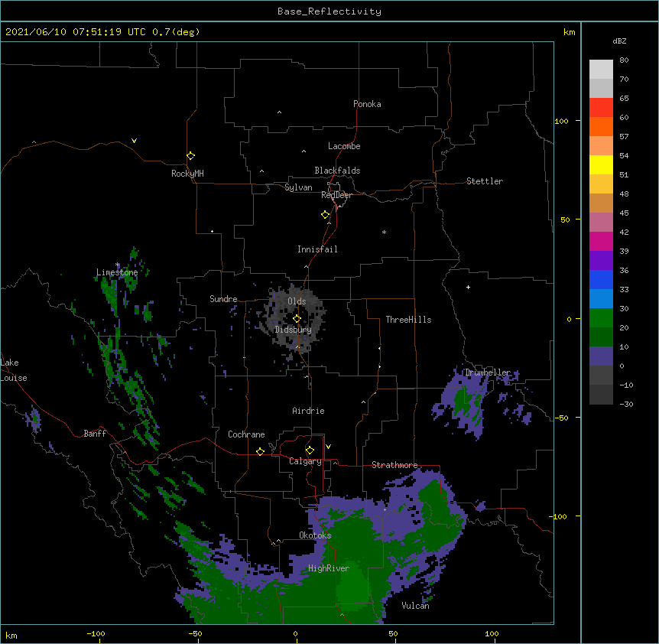This screenshot has height=644, width=659.
Task: Click the Strathmore label
Action: [394, 465]
